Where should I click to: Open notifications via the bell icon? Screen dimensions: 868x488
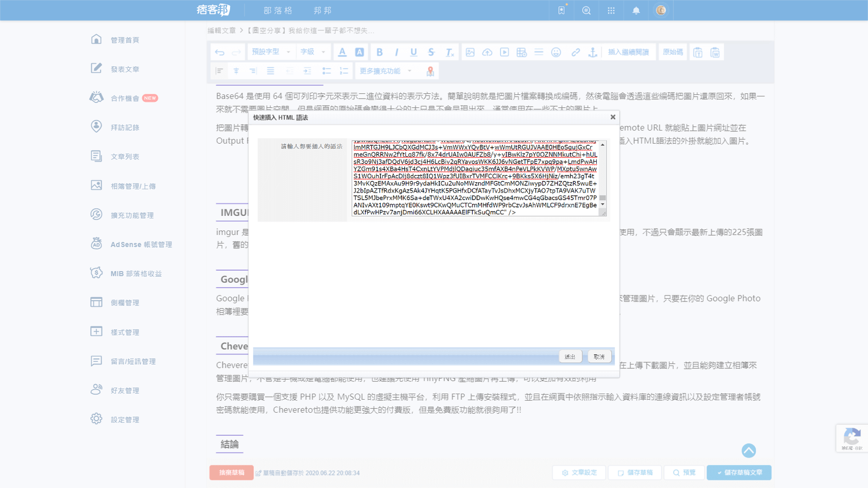[x=635, y=10]
